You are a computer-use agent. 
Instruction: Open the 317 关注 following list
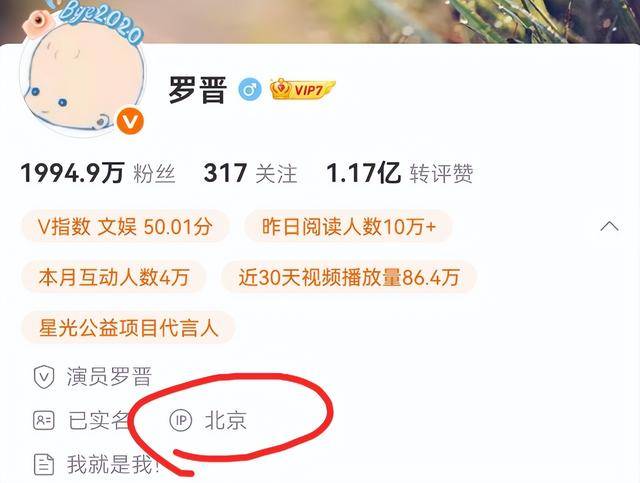click(x=250, y=173)
